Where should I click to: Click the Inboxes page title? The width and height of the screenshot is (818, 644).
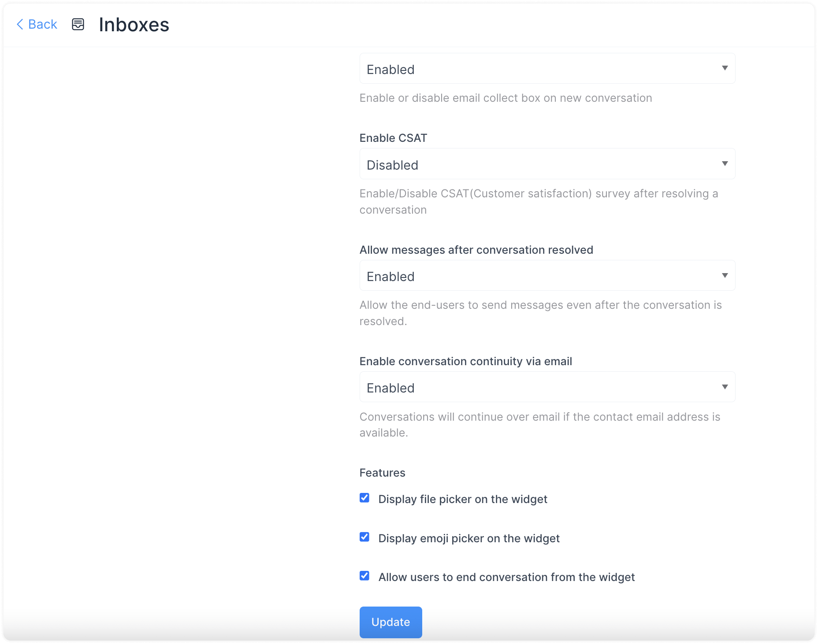point(134,25)
